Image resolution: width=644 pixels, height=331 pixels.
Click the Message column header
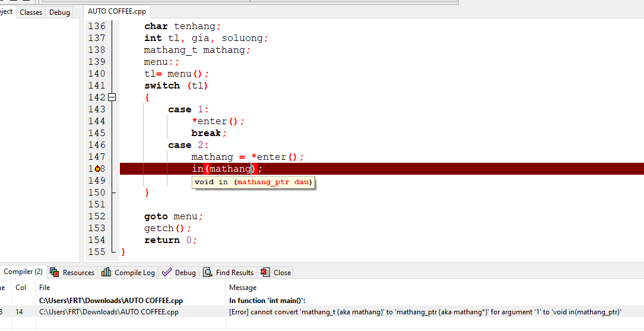(x=243, y=288)
